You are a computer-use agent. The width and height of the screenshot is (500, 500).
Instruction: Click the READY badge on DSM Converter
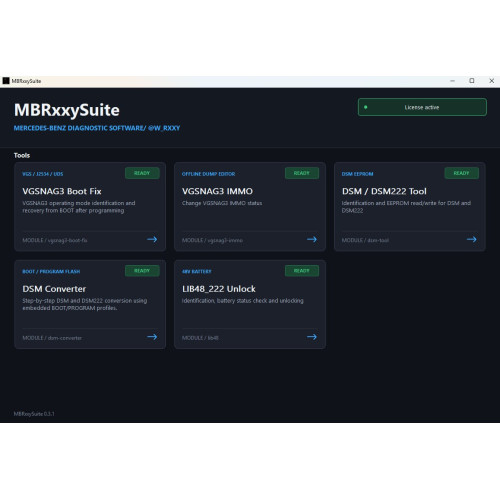[x=142, y=271]
